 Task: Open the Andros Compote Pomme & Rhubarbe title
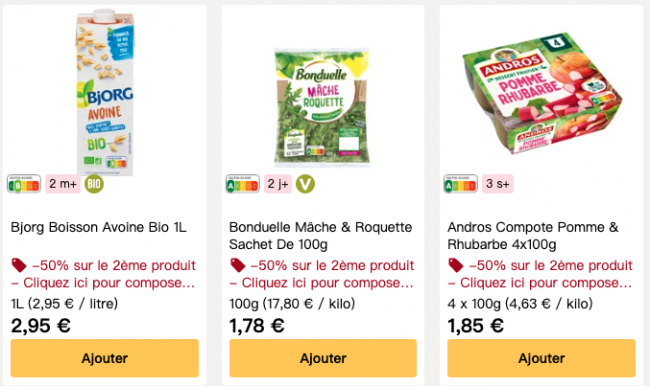point(533,235)
